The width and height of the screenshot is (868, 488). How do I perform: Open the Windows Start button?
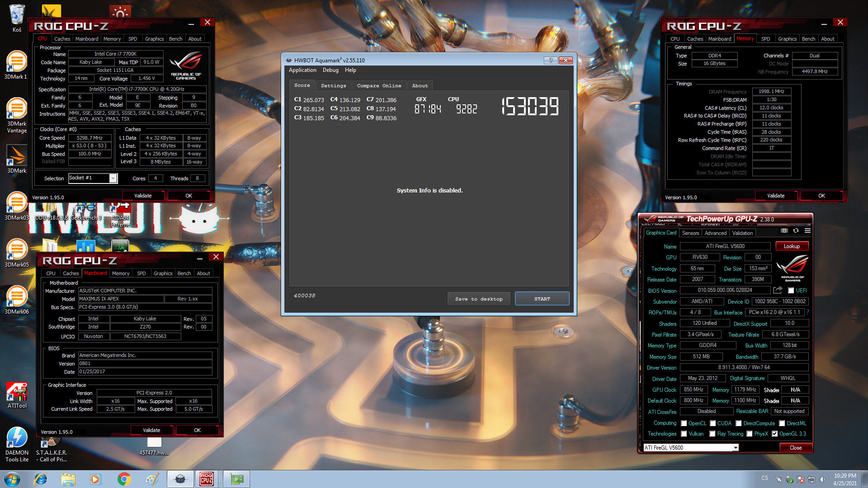click(x=12, y=479)
